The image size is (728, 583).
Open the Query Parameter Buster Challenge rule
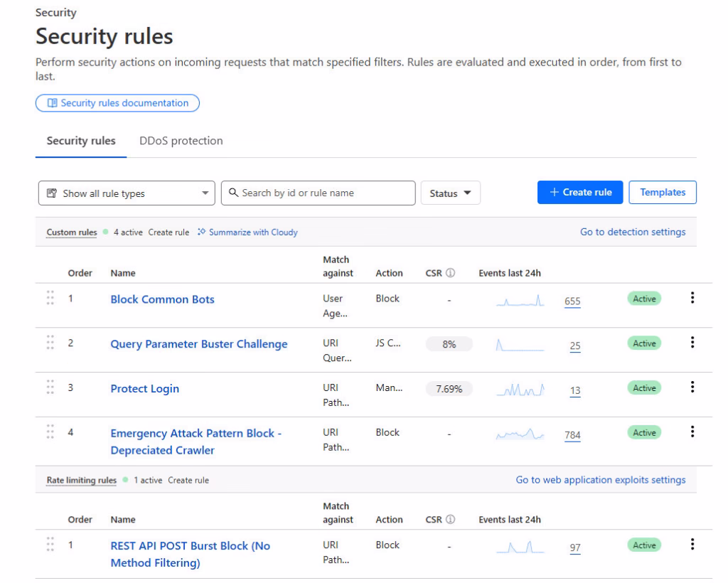coord(199,344)
